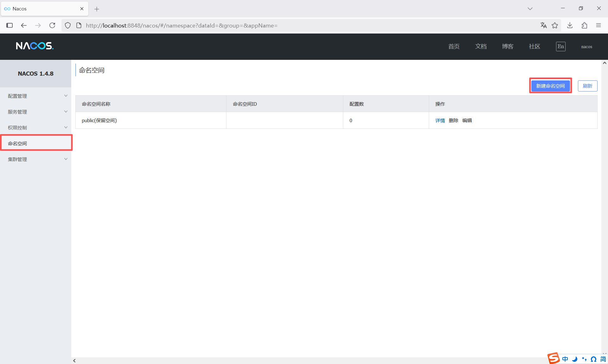Open the browser hamburger menu
The image size is (608, 364).
[x=598, y=25]
